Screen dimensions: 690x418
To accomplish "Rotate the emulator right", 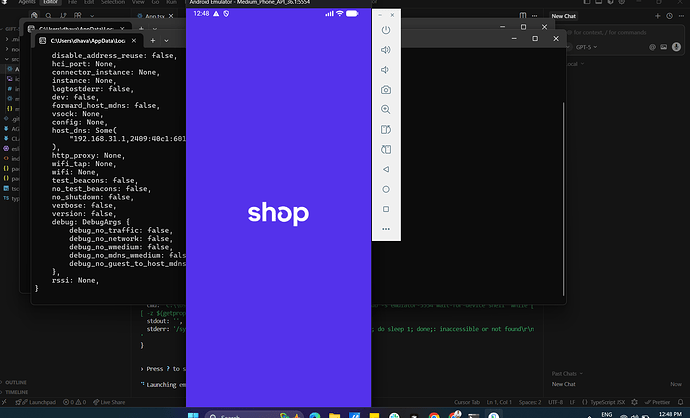I will click(385, 149).
